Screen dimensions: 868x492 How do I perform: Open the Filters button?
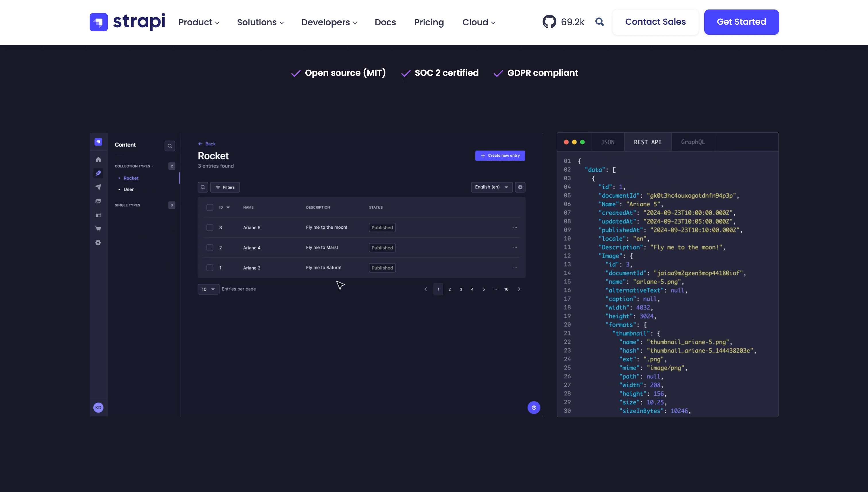pos(225,187)
